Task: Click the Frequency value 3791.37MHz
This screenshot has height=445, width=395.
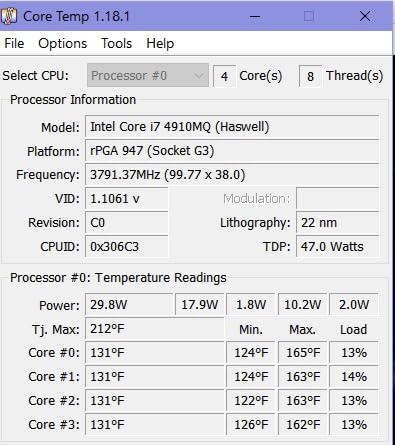Action: point(232,175)
